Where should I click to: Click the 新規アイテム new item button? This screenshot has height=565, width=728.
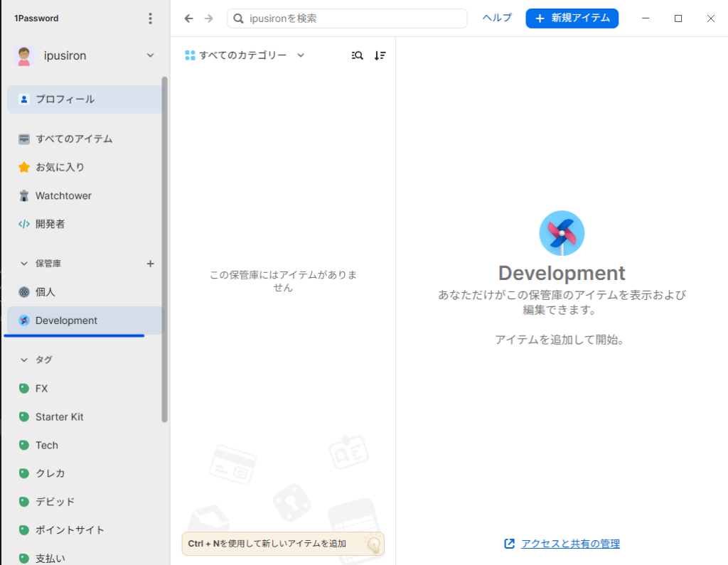coord(572,18)
